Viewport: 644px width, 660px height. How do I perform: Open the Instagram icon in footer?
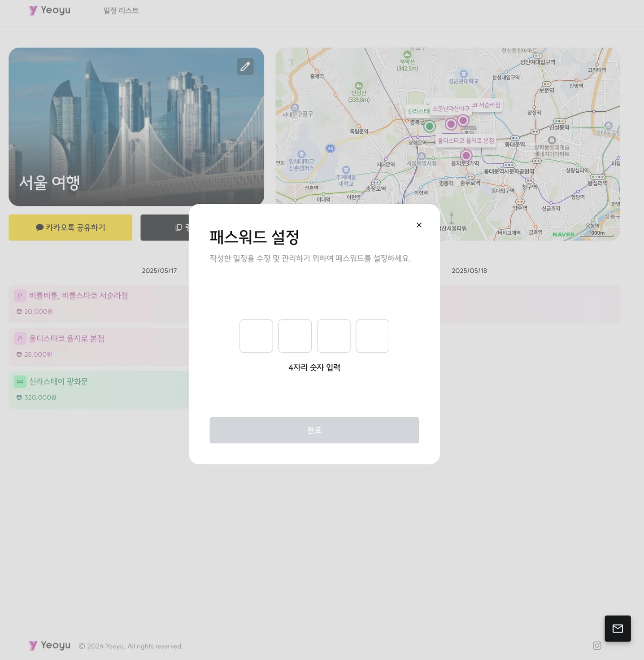[597, 646]
